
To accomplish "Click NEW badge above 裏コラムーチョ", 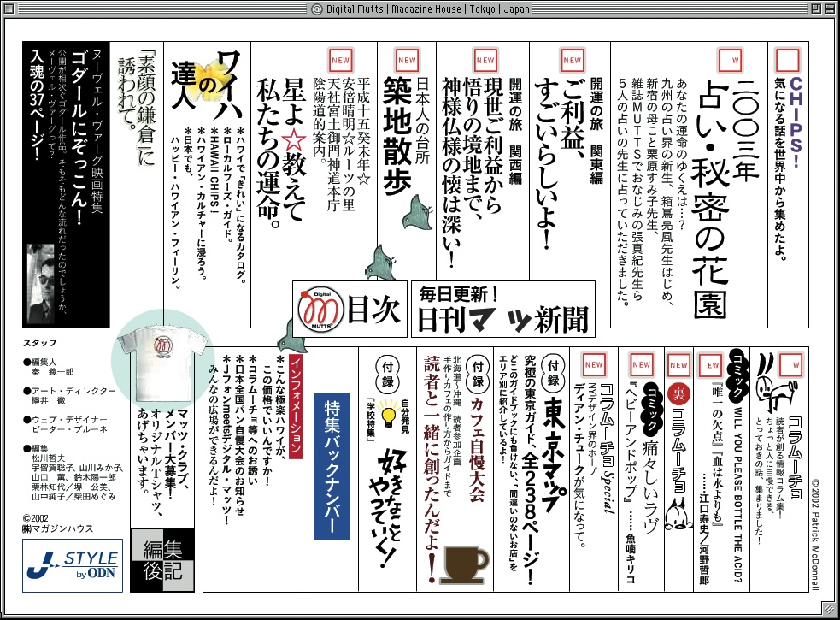I will pos(678,364).
